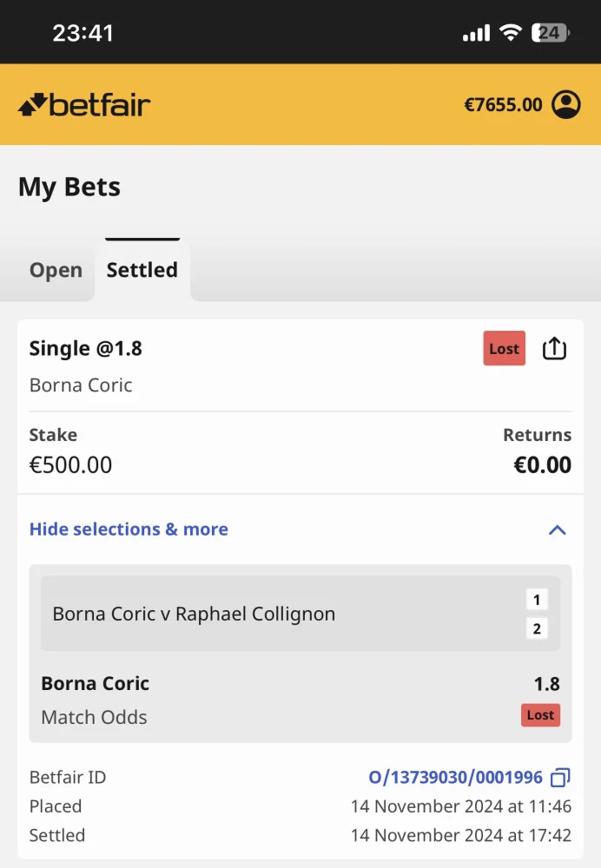Open the Borna Coric v Raphael Collignon match
The height and width of the screenshot is (868, 601).
tap(194, 614)
